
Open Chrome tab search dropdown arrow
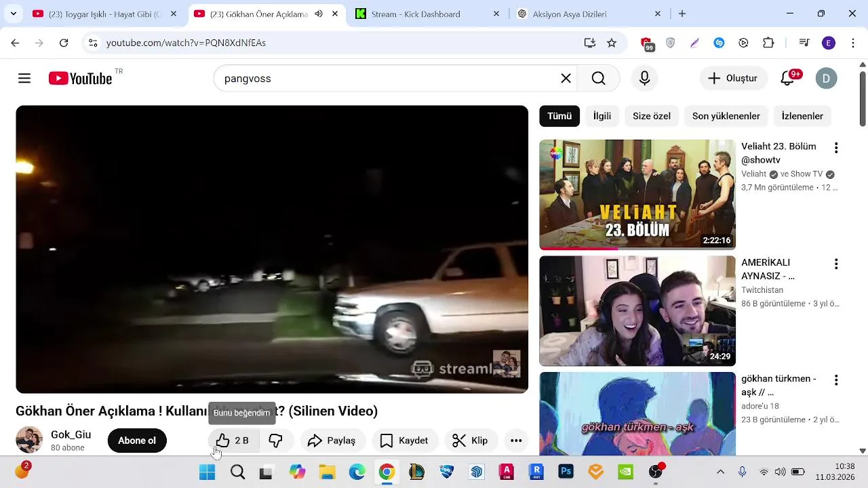(x=13, y=14)
